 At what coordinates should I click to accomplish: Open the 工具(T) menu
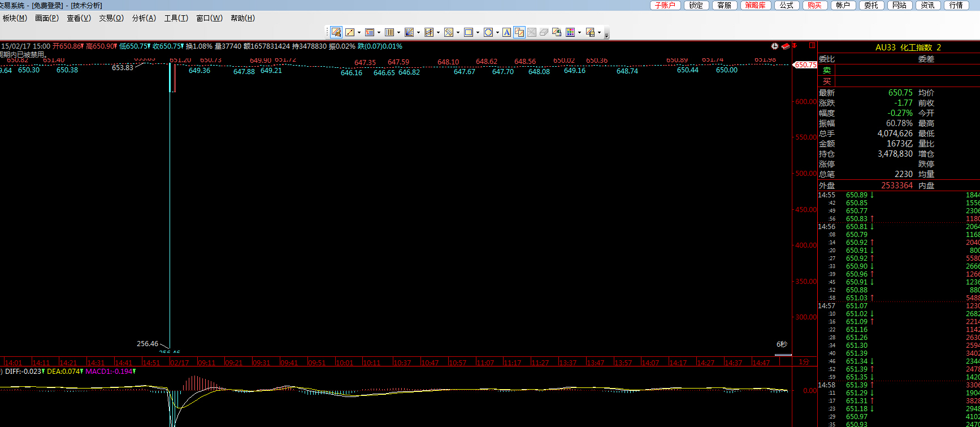(x=176, y=18)
